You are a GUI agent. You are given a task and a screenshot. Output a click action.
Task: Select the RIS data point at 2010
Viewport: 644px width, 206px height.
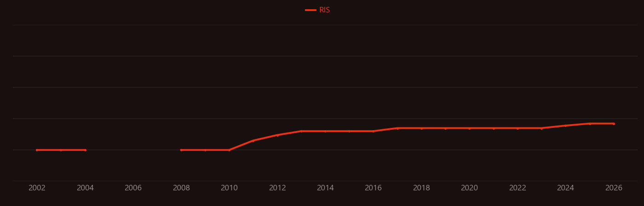point(229,150)
